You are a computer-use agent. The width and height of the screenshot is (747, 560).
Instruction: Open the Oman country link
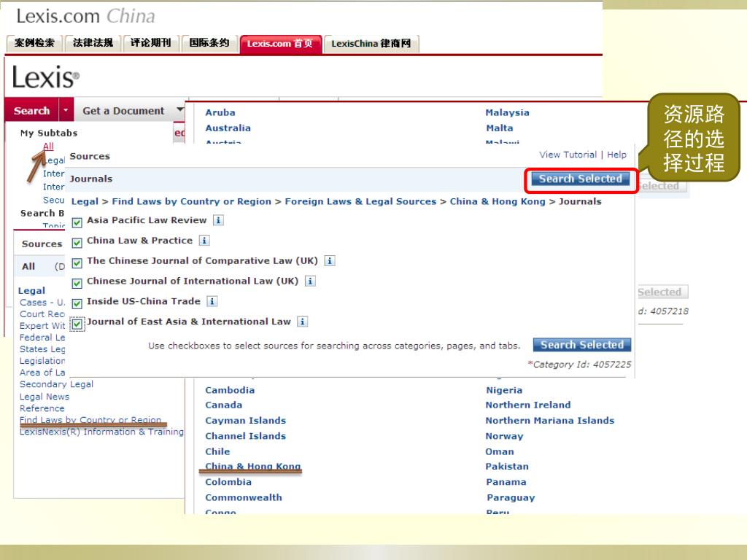click(x=499, y=451)
